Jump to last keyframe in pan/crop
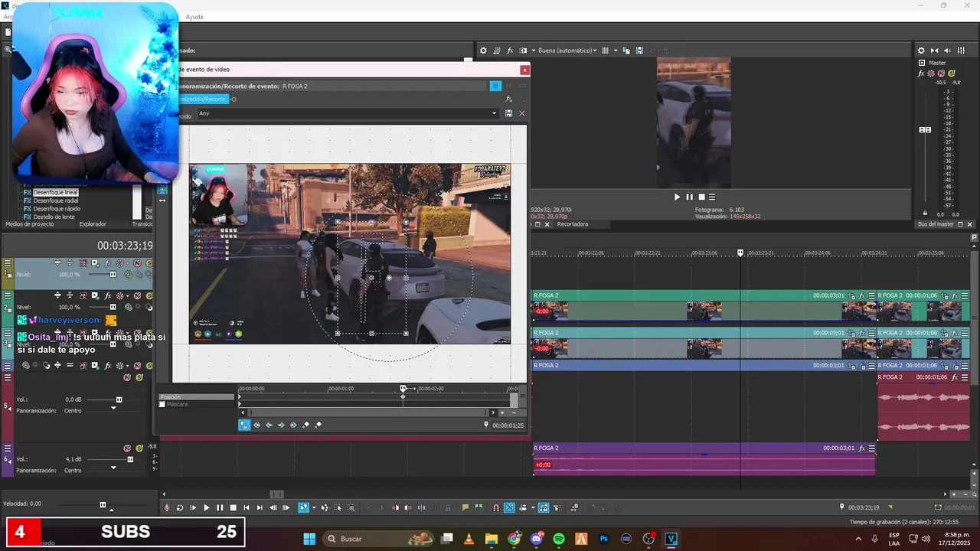The image size is (980, 551). tap(293, 425)
